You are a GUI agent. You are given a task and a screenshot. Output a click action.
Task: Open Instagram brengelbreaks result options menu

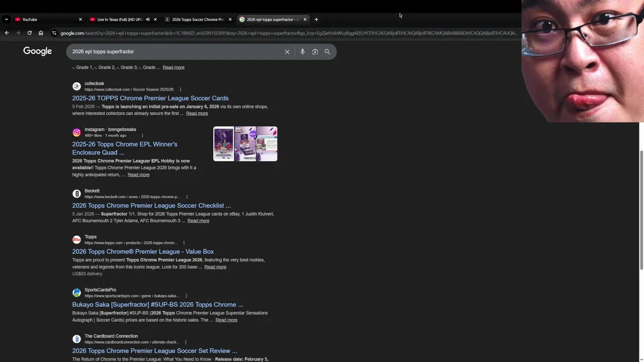142,135
